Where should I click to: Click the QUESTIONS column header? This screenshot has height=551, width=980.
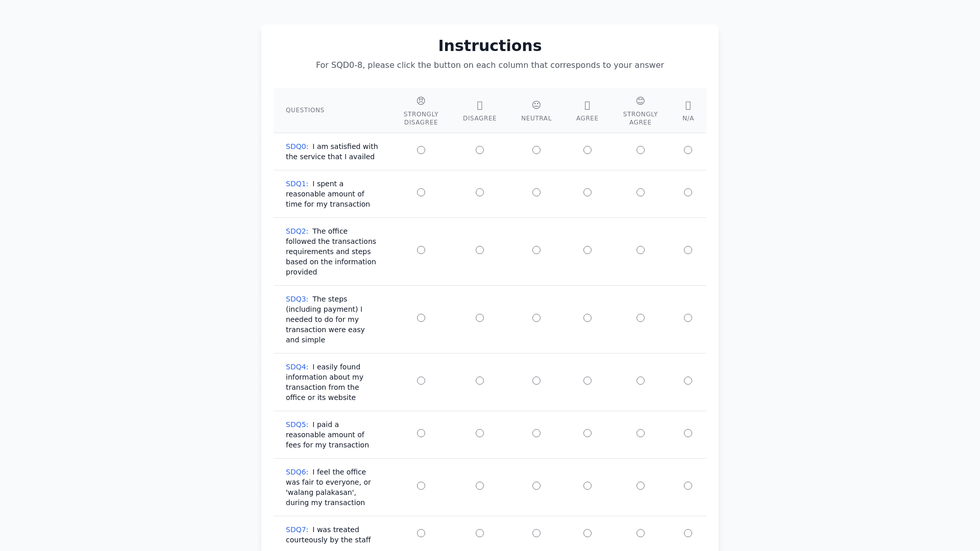coord(305,110)
